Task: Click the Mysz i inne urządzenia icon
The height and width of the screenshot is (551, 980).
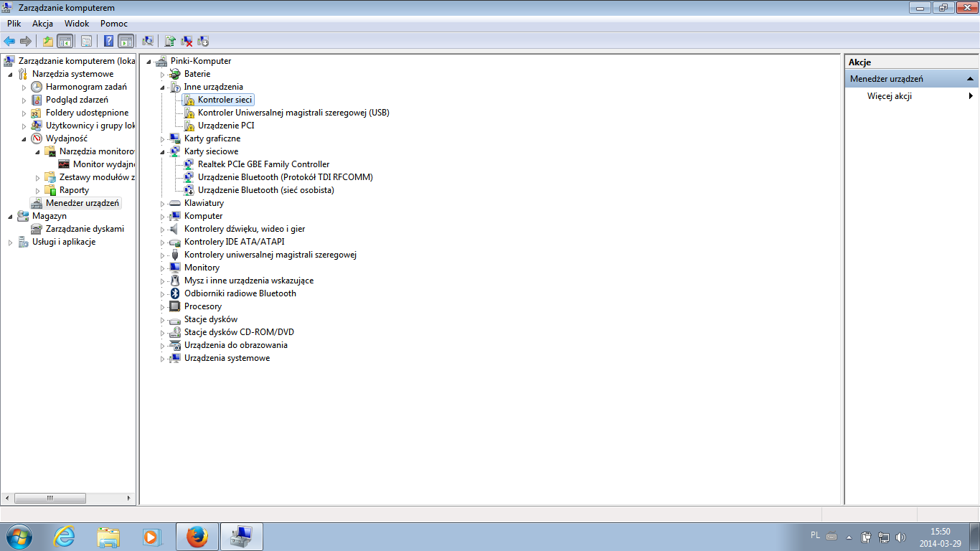Action: tap(175, 281)
